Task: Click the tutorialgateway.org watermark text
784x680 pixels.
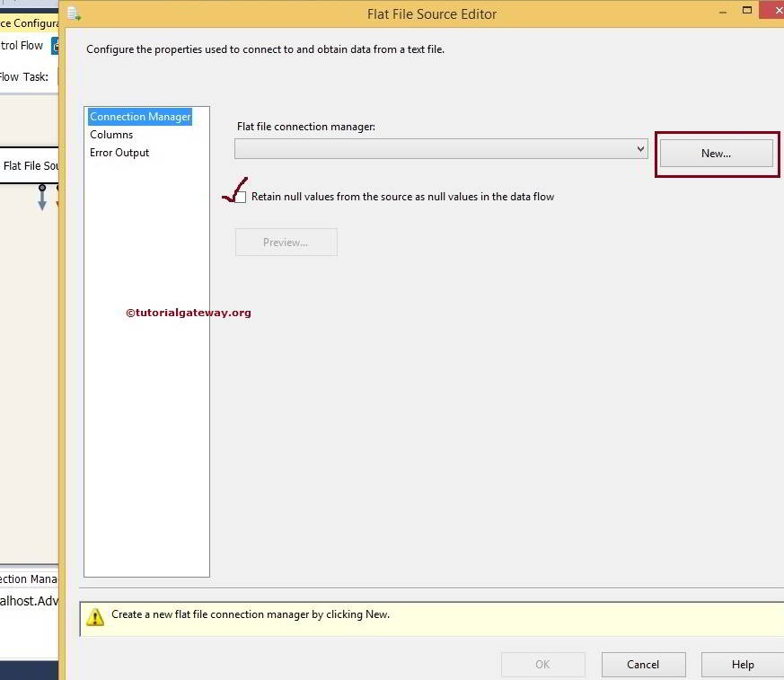Action: [189, 313]
